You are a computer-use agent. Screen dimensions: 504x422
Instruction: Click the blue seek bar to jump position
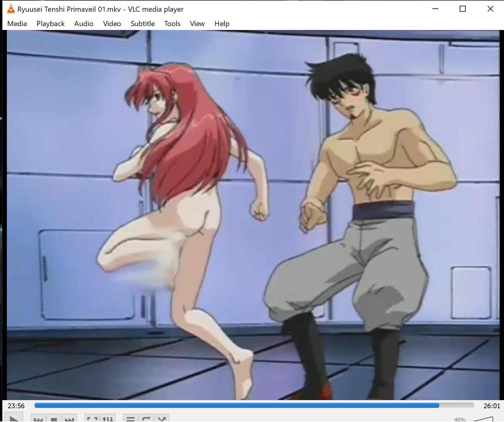pyautogui.click(x=254, y=406)
